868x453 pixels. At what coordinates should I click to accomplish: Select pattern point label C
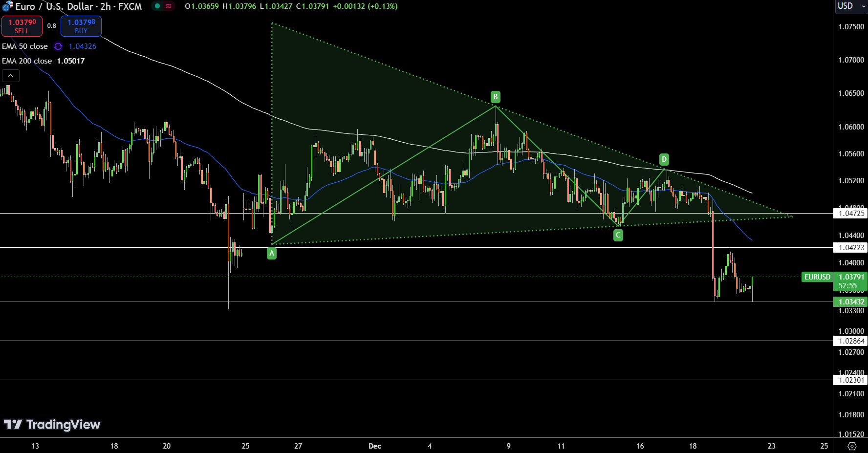point(618,236)
